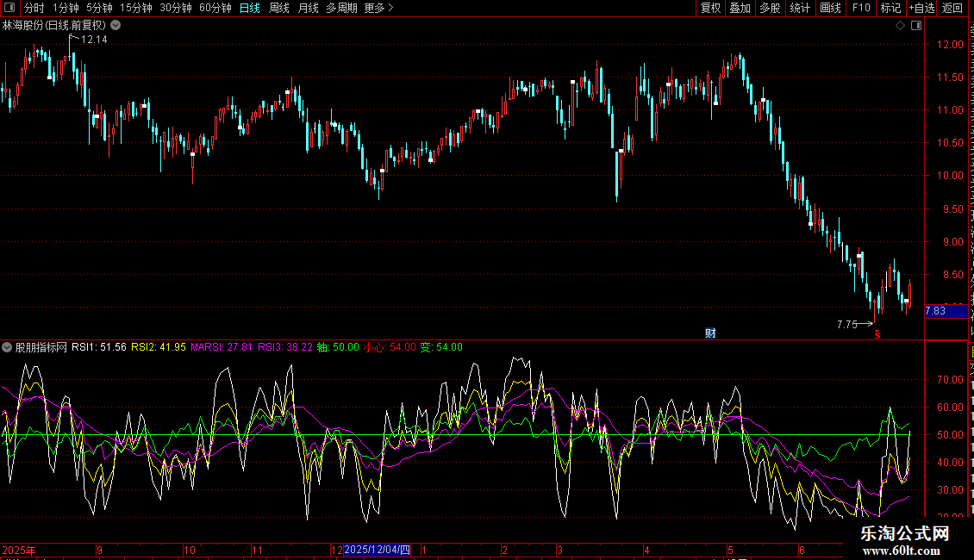
Task: Click the 12.14 high price label
Action: tap(95, 40)
